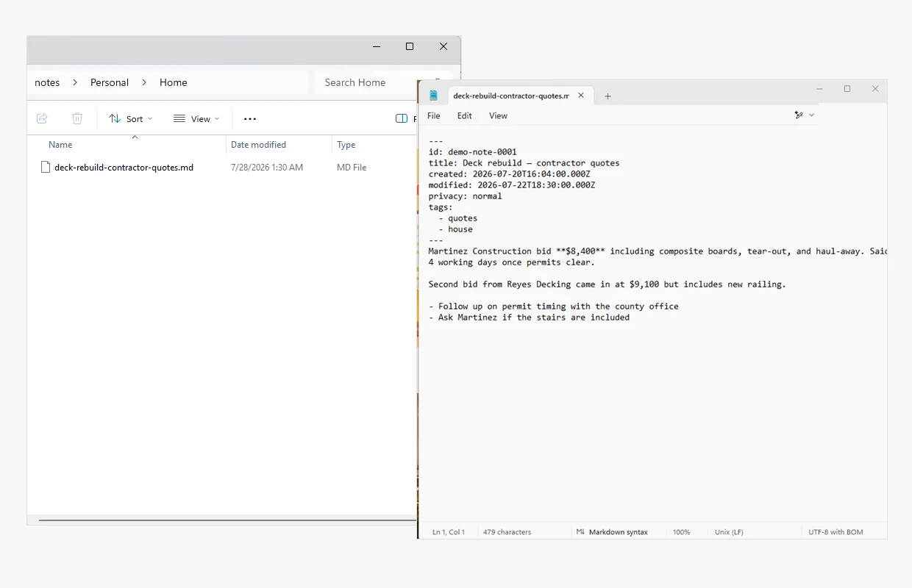This screenshot has height=588, width=912.
Task: Click the Ln 1, Col 1 status entry
Action: 449,532
